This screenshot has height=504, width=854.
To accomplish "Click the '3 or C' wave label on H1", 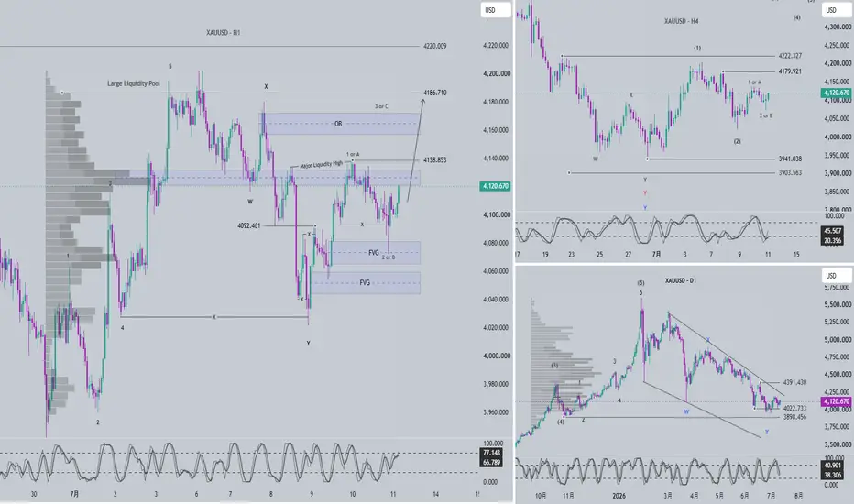I will [x=381, y=106].
